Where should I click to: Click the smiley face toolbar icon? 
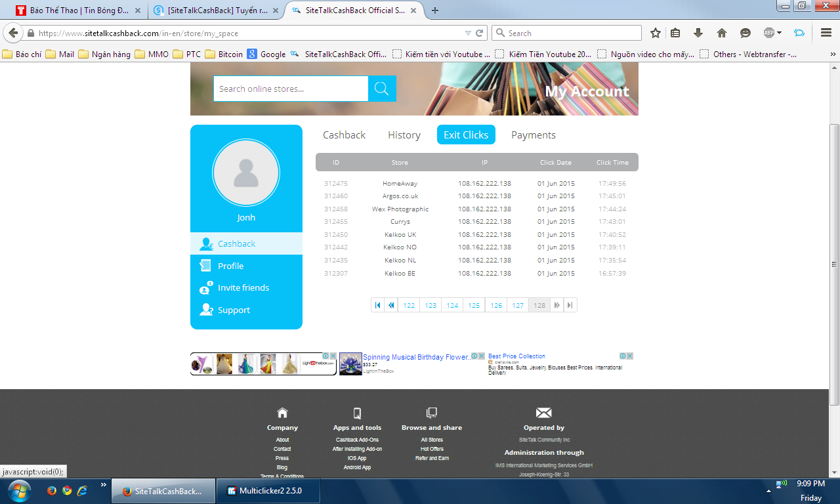(745, 33)
